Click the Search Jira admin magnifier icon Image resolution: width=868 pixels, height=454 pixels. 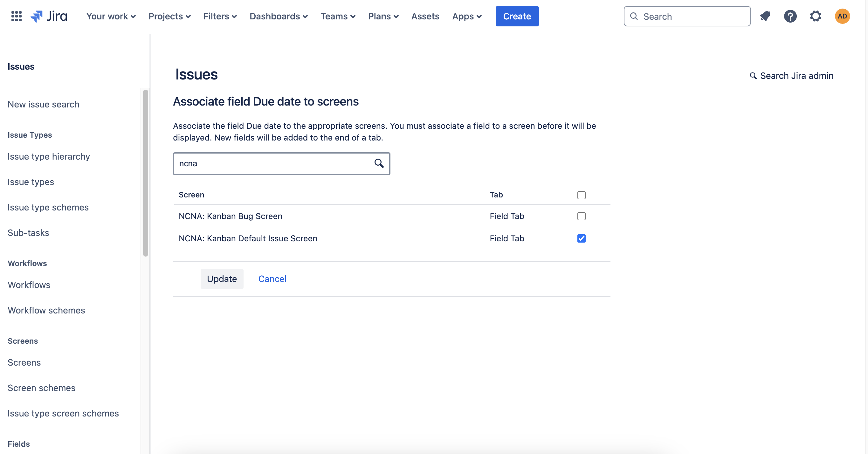click(753, 76)
